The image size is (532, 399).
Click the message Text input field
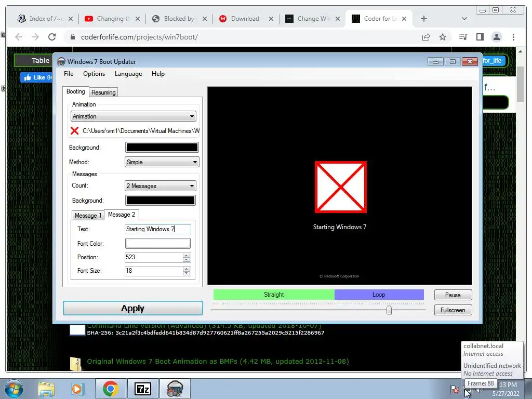(158, 229)
